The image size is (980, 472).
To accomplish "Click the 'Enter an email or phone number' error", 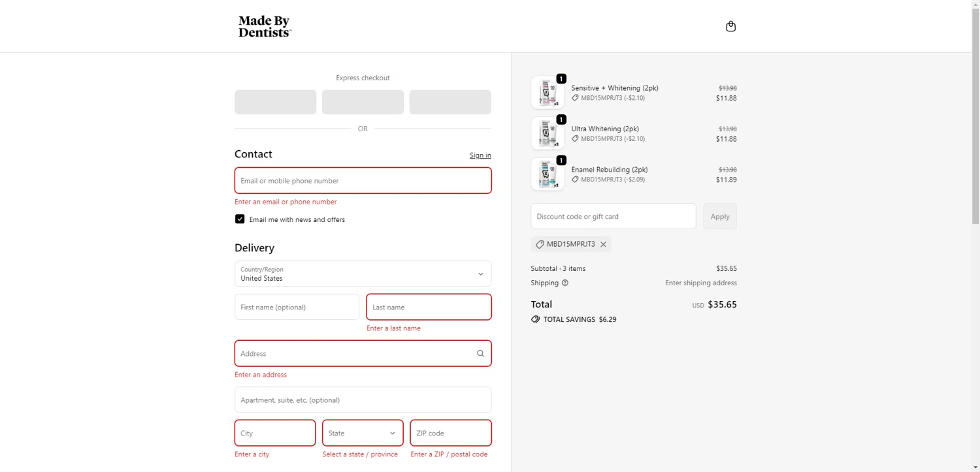I will [x=286, y=202].
